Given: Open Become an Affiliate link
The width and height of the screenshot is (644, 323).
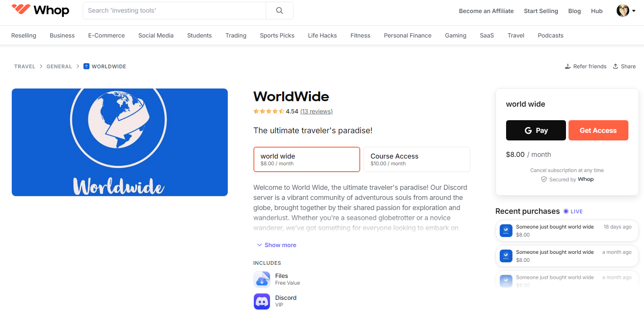Looking at the screenshot, I should click(x=486, y=11).
